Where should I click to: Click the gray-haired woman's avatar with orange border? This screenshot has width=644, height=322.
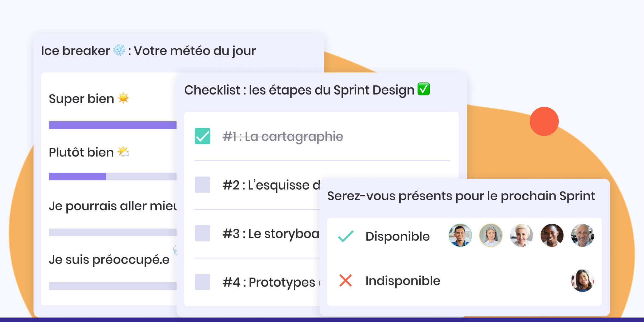tap(491, 236)
